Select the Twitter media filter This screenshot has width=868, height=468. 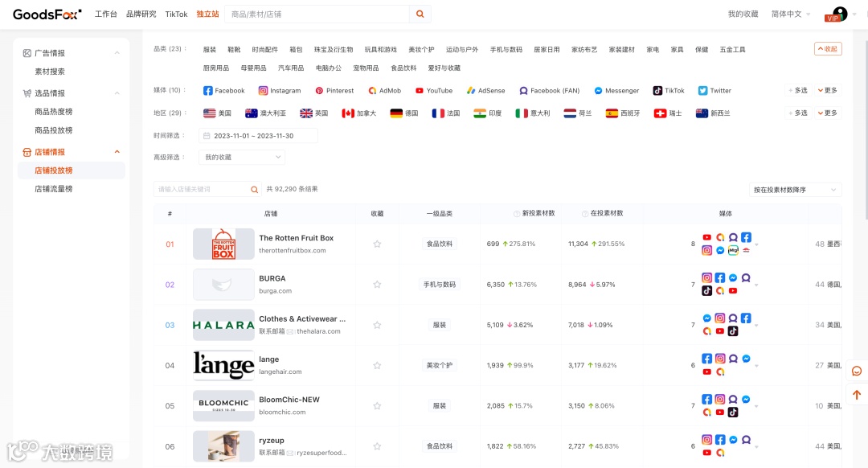pos(714,91)
